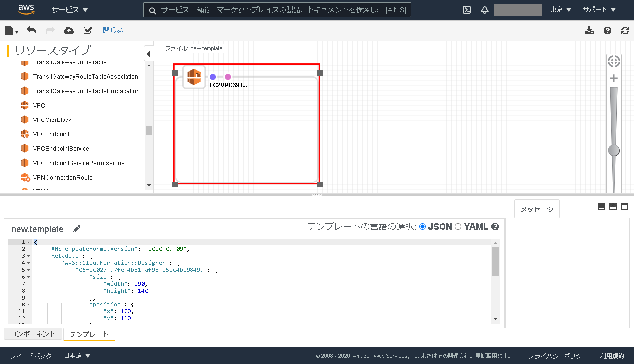The image size is (634, 364).
Task: Click the new.template file name
Action: point(37,229)
